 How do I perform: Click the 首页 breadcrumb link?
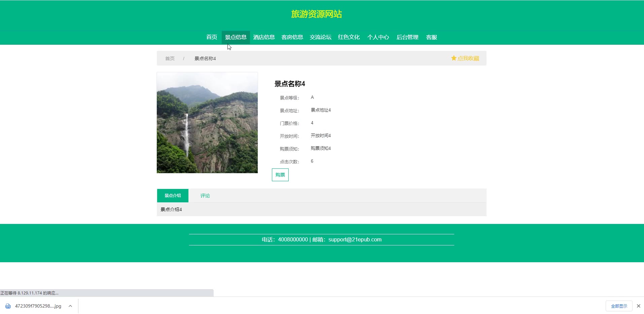click(170, 58)
